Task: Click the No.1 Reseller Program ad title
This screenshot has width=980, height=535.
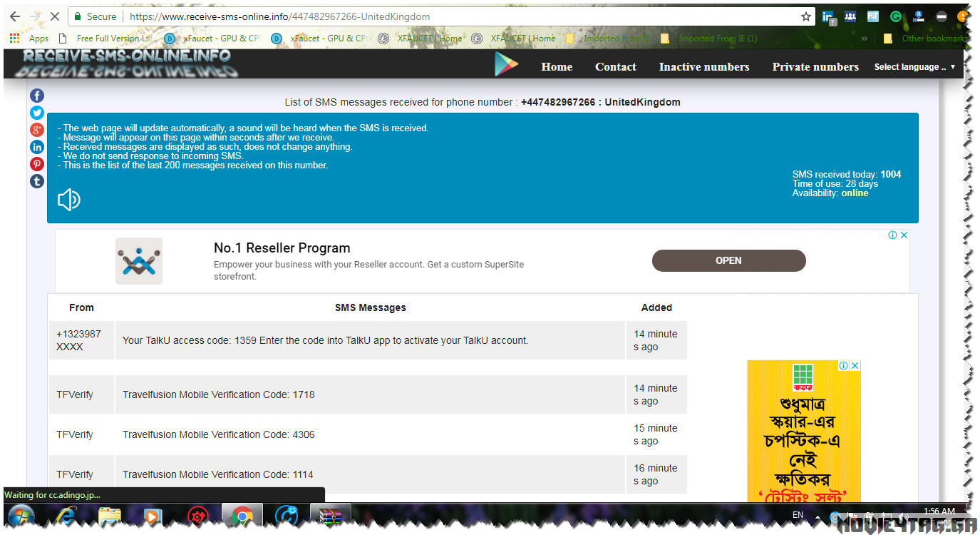Action: tap(282, 248)
